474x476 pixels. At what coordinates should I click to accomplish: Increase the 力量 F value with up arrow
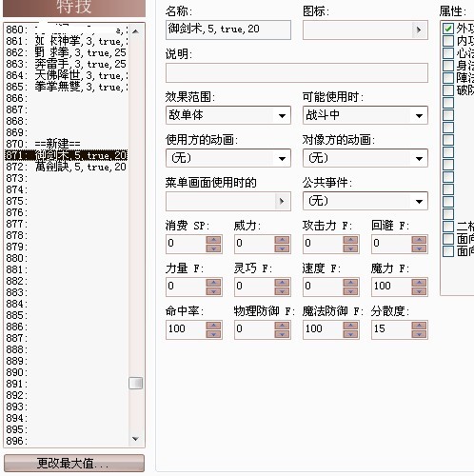(x=213, y=283)
